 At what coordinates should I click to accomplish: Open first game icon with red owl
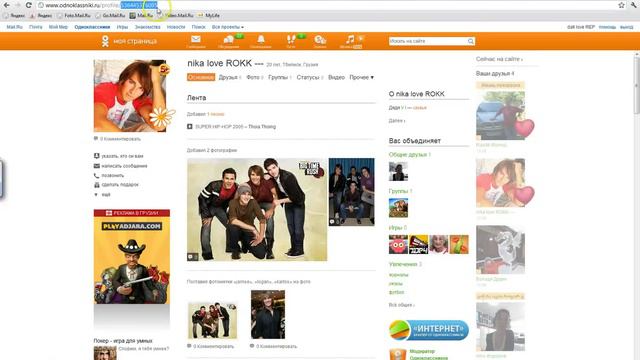pyautogui.click(x=398, y=244)
